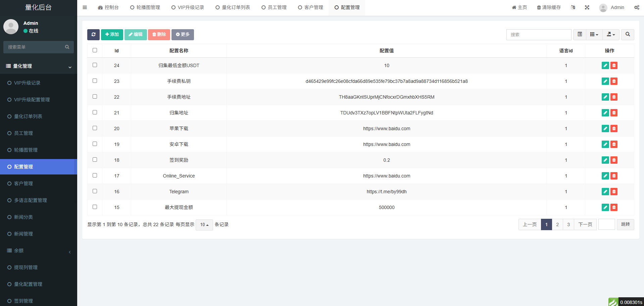Click the sidebar menu search magnifier icon
Screen dimensions: 644x306
67,47
